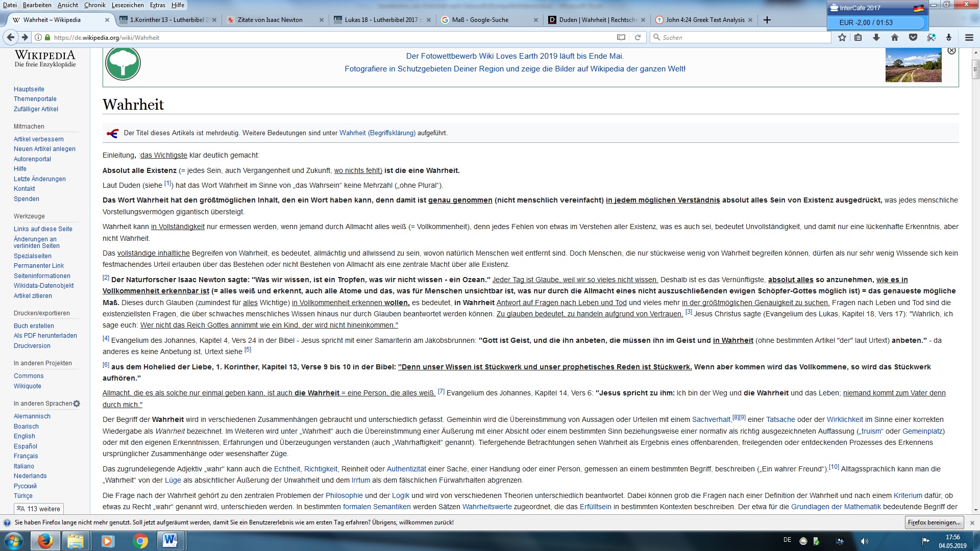Viewport: 980px width, 551px height.
Task: Click the screenshot scissors icon in toolbar
Action: point(932,37)
